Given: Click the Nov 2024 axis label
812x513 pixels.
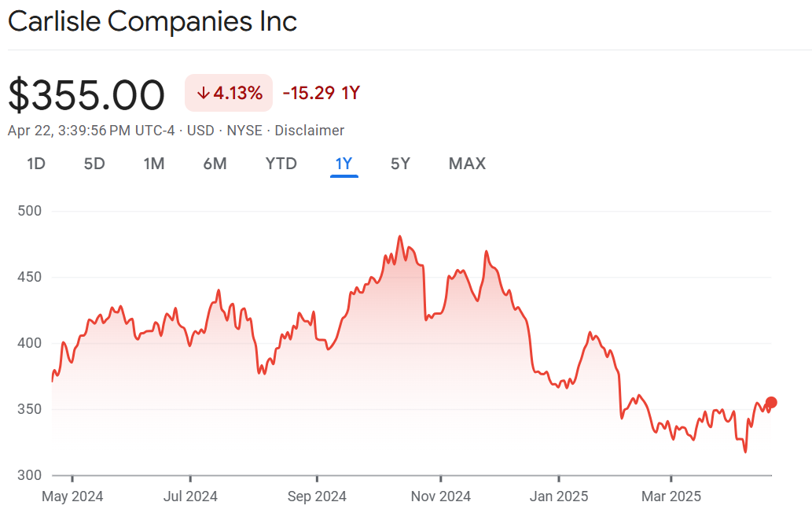Looking at the screenshot, I should (x=440, y=496).
